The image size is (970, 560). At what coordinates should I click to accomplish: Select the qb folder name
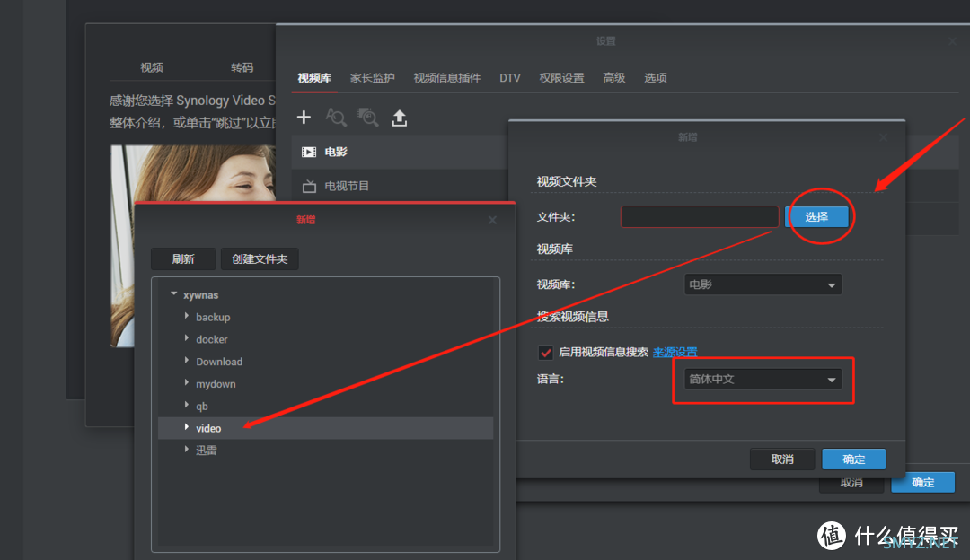(202, 407)
